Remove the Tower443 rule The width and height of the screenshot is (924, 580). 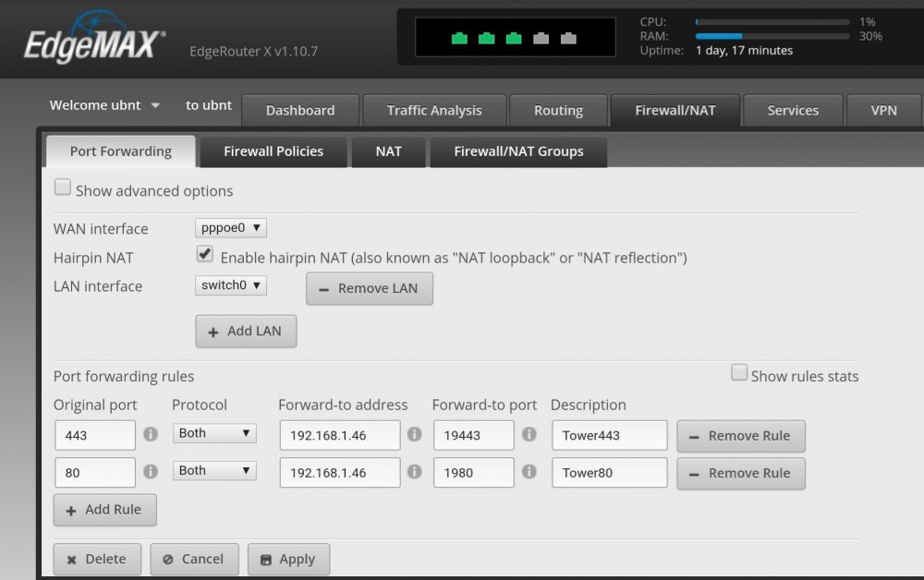pyautogui.click(x=741, y=436)
